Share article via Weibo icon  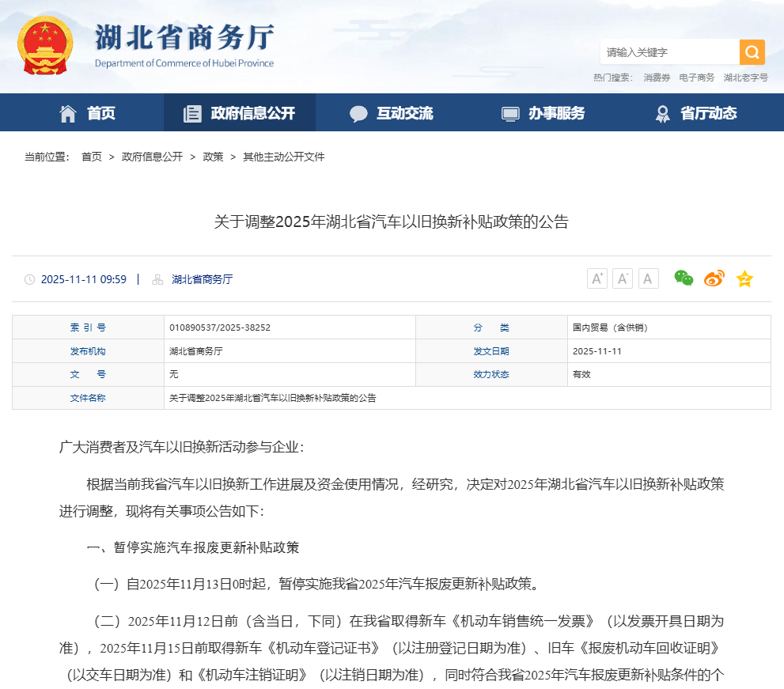click(x=714, y=278)
